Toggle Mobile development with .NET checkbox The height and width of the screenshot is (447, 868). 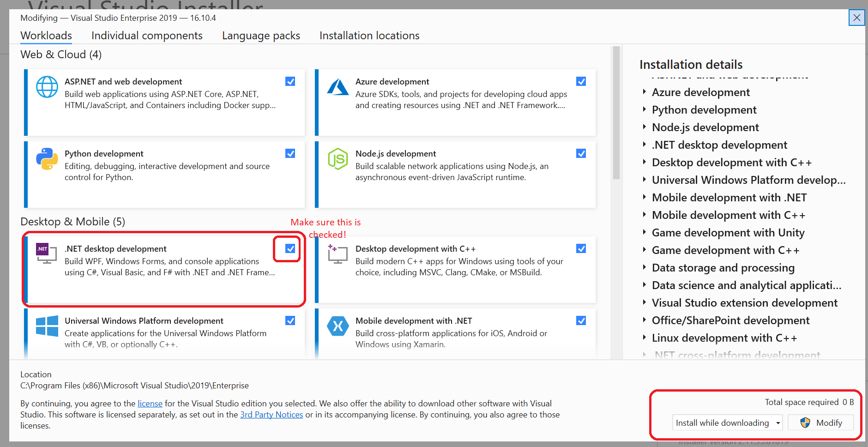581,320
